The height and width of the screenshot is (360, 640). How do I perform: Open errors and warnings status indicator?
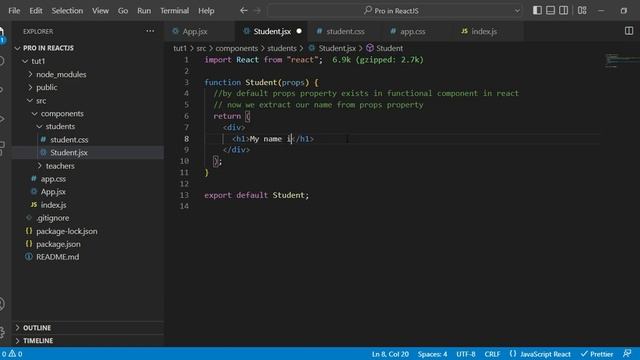point(12,354)
